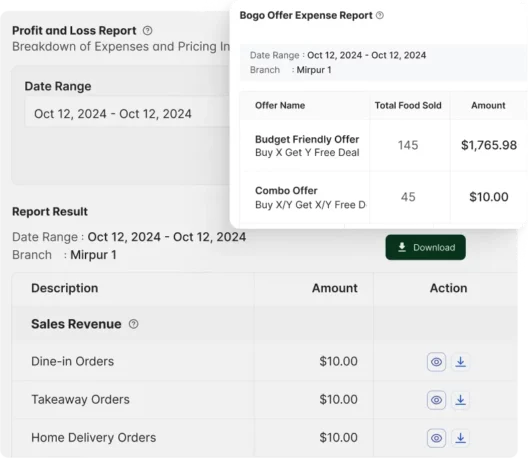Click Combo Offer $10.00 amount
The image size is (528, 469).
(489, 197)
